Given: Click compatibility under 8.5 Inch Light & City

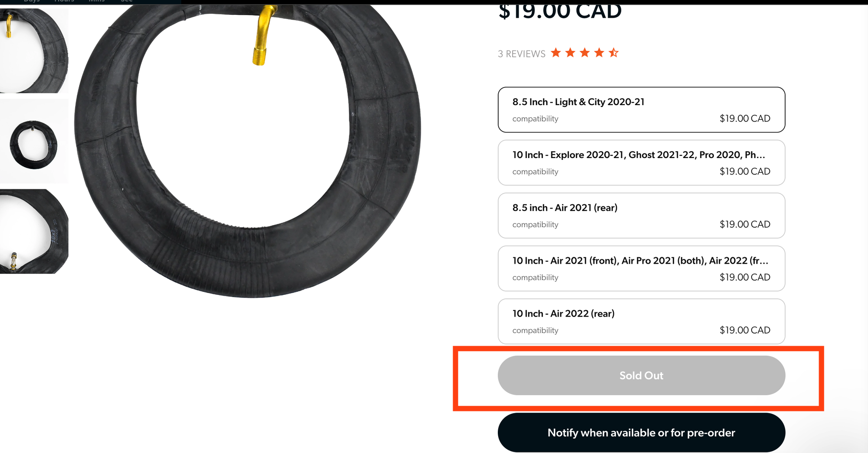Looking at the screenshot, I should [535, 119].
